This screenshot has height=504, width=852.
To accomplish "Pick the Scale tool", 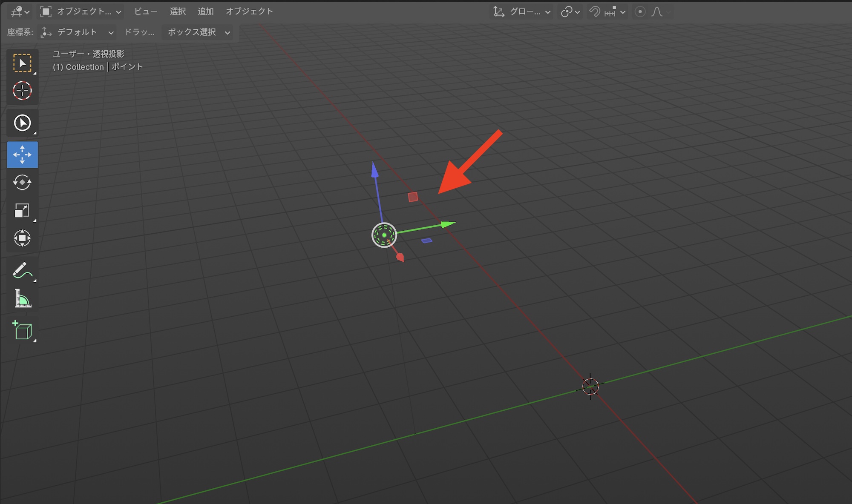I will pos(22,210).
